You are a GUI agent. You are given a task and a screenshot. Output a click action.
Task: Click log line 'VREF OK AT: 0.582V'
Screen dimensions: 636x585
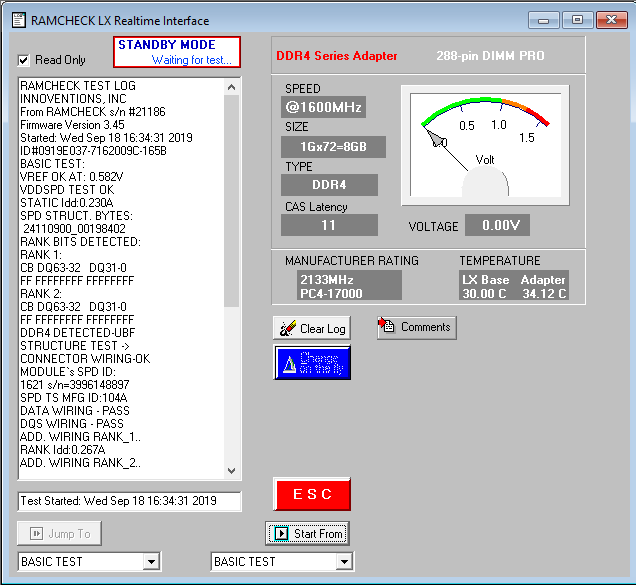(71, 176)
